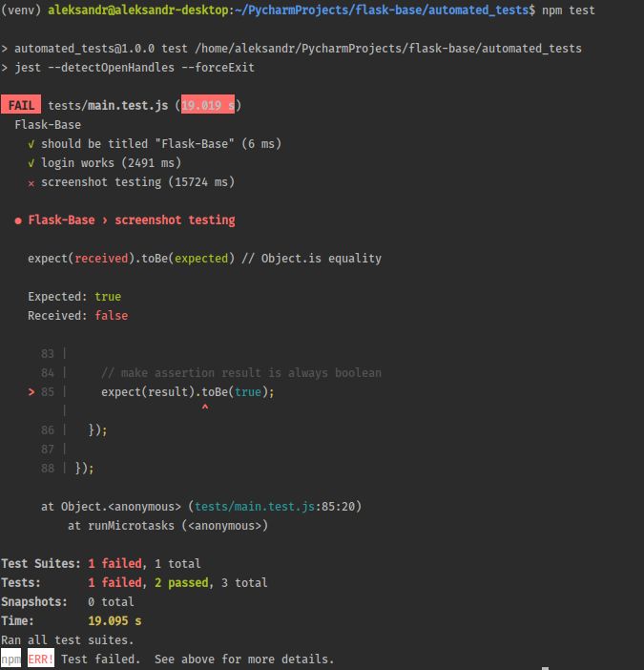The image size is (644, 670).
Task: Click the 'Received: false' line
Action: tap(77, 316)
